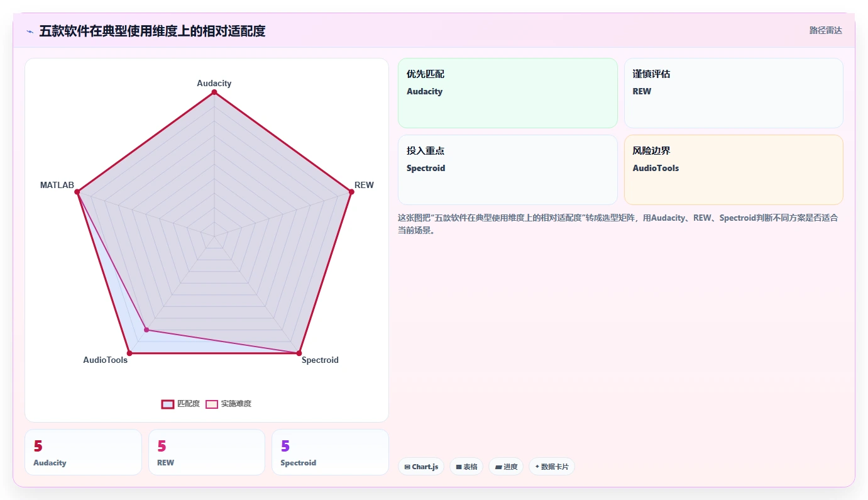Click the title 五款软件在典型使用维度上的相对适配度
Viewport: 868px width, 500px height.
coord(152,31)
